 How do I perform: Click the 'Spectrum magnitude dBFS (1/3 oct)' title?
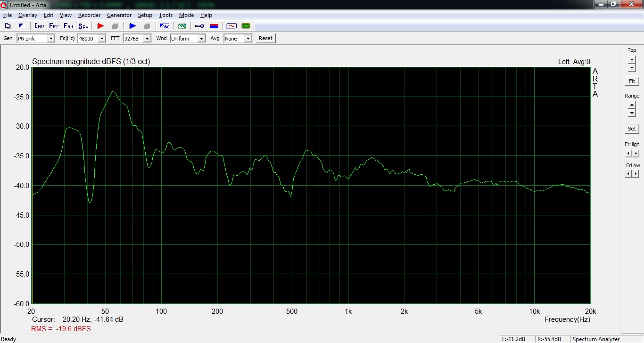pyautogui.click(x=91, y=62)
